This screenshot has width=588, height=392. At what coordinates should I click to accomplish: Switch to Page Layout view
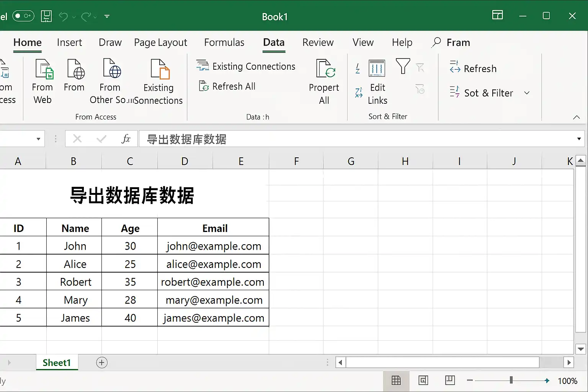tap(423, 380)
